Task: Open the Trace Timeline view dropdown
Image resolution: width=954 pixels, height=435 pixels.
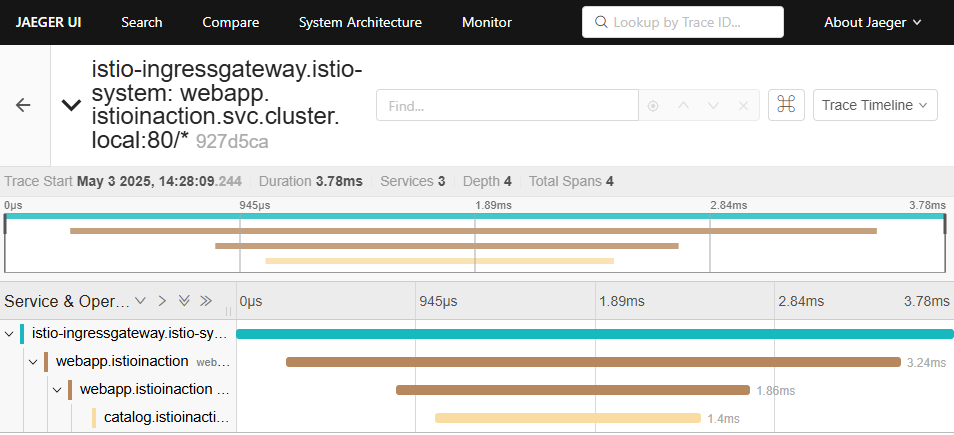Action: pyautogui.click(x=875, y=105)
